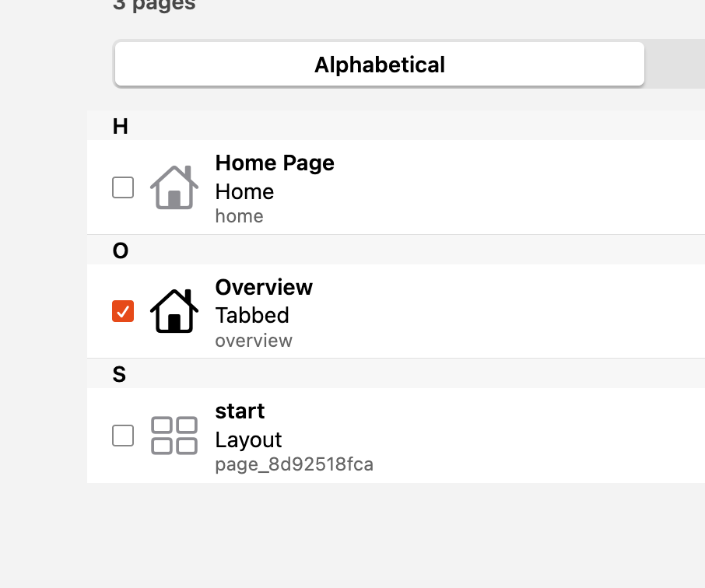The width and height of the screenshot is (705, 588).
Task: Switch to the segment right of Alphabetical
Action: tap(675, 65)
